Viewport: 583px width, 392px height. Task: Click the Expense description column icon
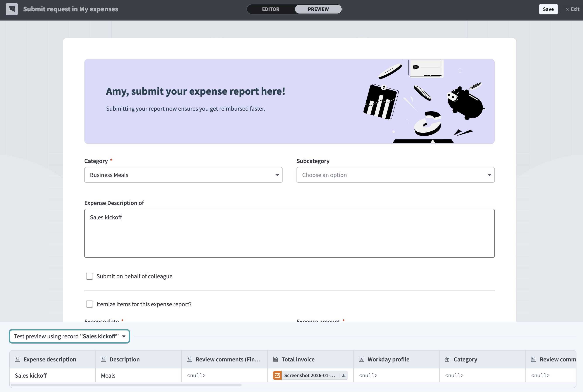coord(17,359)
